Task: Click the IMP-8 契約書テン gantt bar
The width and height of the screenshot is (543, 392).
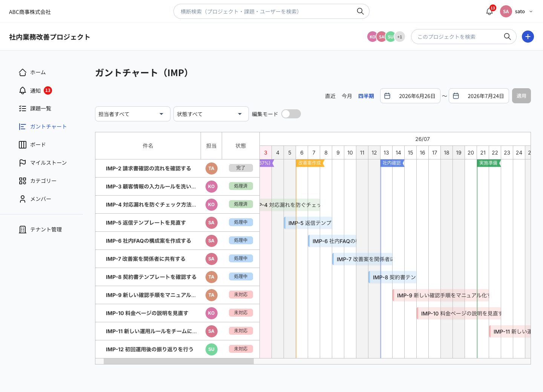Action: pyautogui.click(x=393, y=277)
